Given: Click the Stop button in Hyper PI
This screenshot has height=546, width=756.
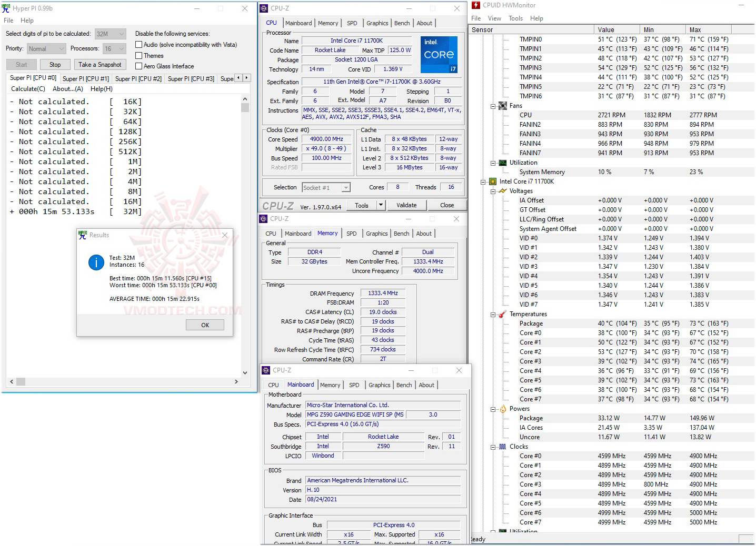Looking at the screenshot, I should click(x=55, y=65).
